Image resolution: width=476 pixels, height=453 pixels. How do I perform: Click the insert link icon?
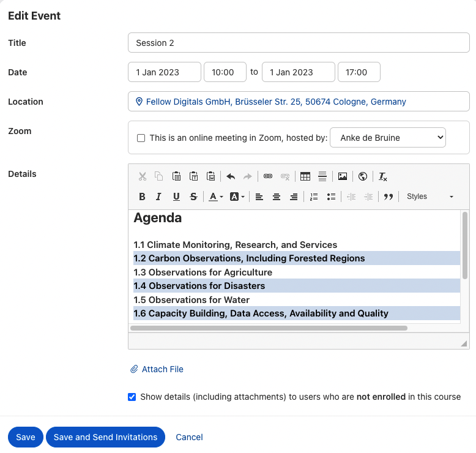(x=267, y=176)
